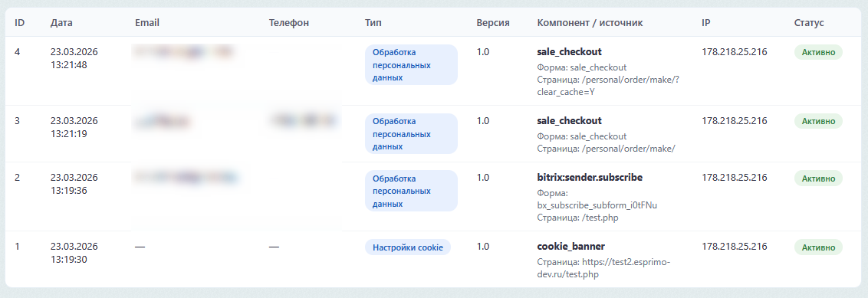Click version 1.0 in cookie_banner row
This screenshot has width=868, height=298.
483,247
